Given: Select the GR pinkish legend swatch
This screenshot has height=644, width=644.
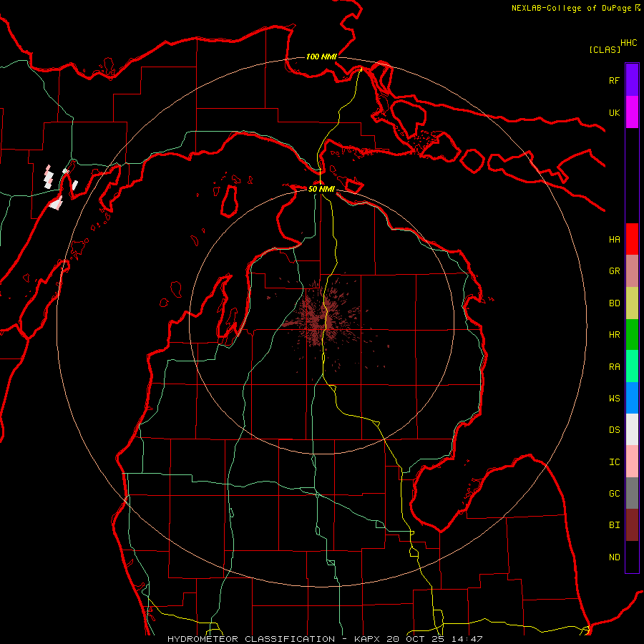Looking at the screenshot, I should (632, 270).
